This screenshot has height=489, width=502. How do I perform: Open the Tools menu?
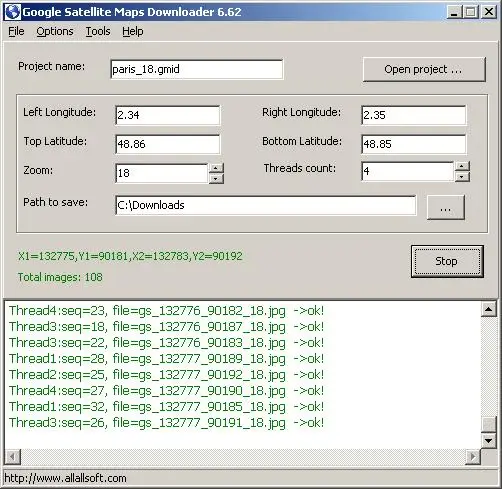(x=98, y=31)
